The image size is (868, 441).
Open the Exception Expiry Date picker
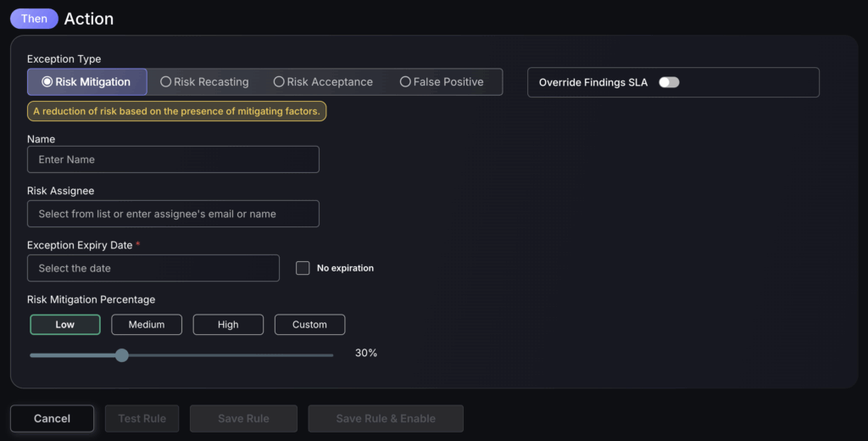tap(153, 268)
